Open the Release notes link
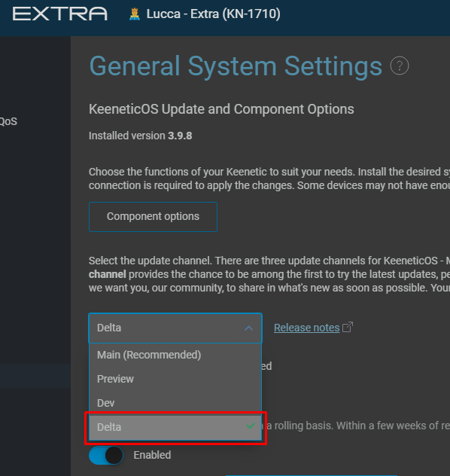The image size is (450, 476). 306,328
